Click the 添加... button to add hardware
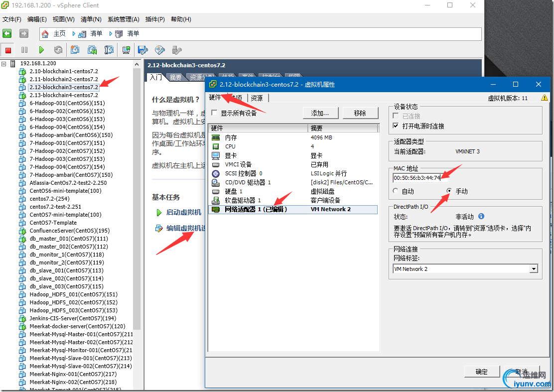The width and height of the screenshot is (554, 392). (320, 113)
